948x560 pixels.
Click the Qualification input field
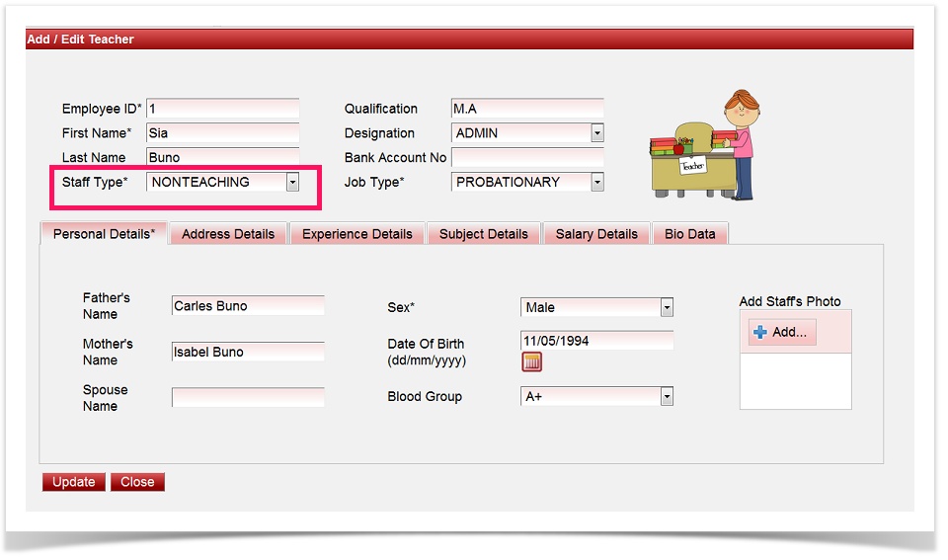pyautogui.click(x=527, y=109)
